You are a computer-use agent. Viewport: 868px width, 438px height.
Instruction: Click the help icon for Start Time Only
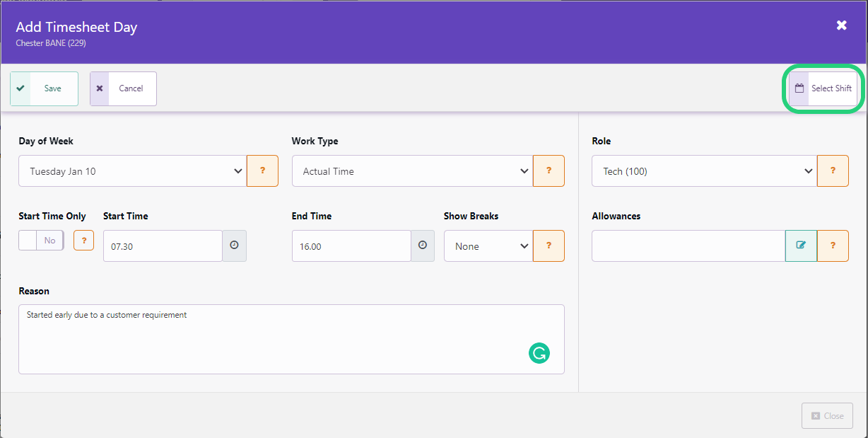[x=83, y=241]
